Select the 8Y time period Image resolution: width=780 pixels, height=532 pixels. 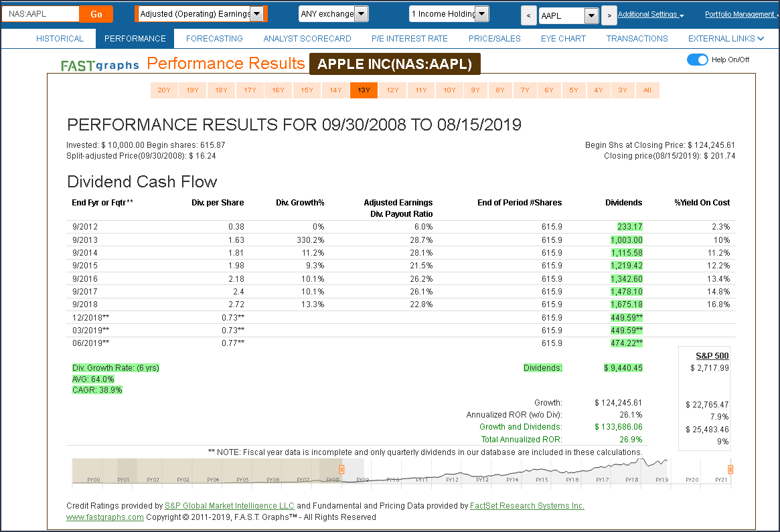(x=500, y=90)
